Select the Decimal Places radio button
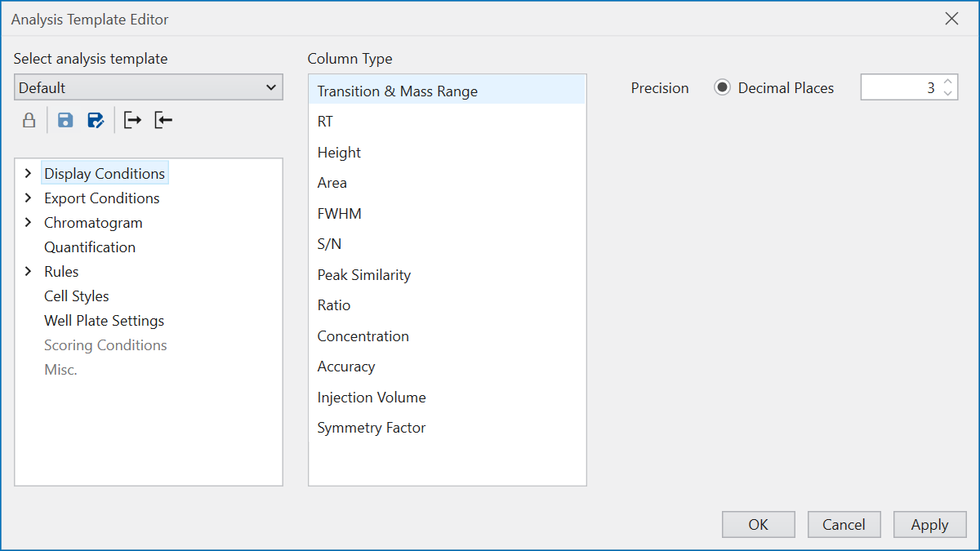The height and width of the screenshot is (551, 980). (722, 88)
